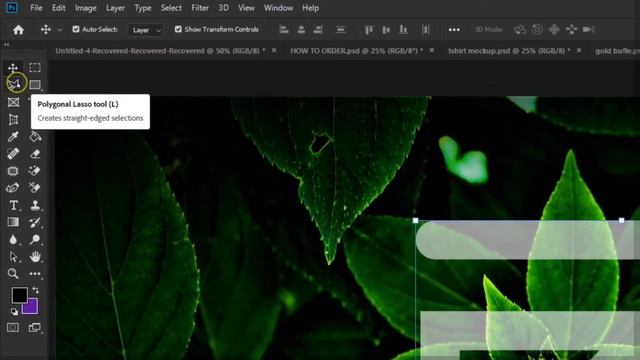
Task: Open Edit Toolbar three-dots in toolbox
Action: [35, 274]
